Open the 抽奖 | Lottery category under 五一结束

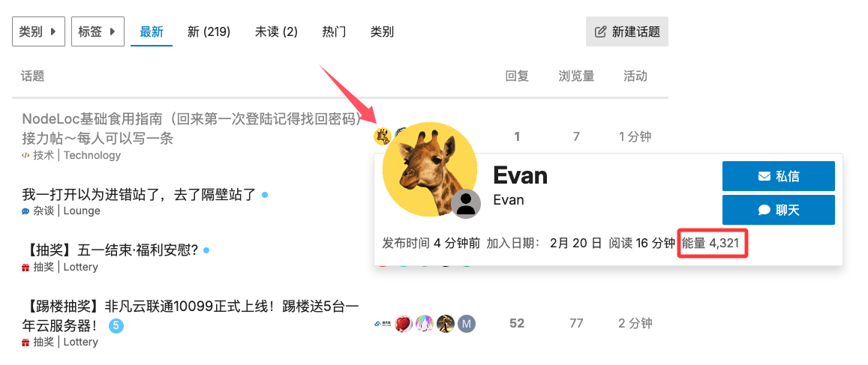click(x=60, y=267)
